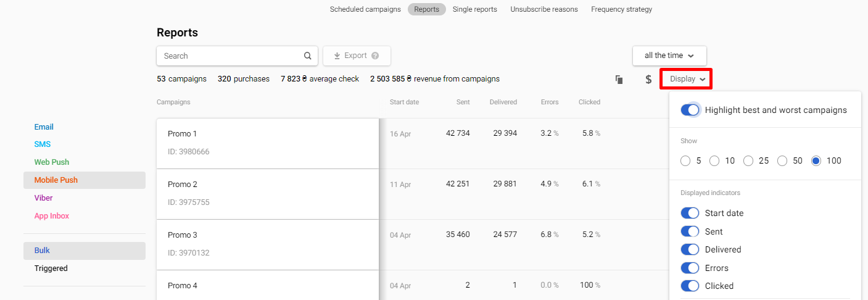The height and width of the screenshot is (300, 868).
Task: Toggle the Start date indicator switch
Action: [690, 213]
